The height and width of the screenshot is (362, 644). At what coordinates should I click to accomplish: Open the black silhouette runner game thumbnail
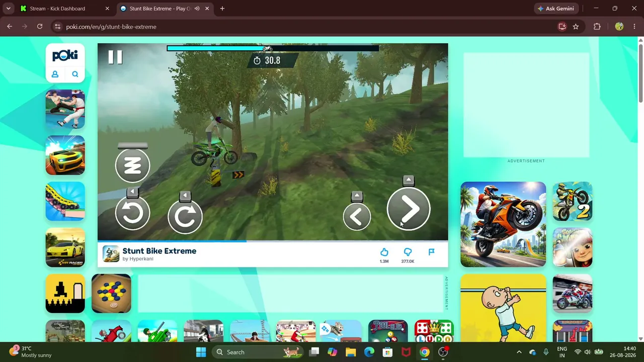[x=65, y=294]
